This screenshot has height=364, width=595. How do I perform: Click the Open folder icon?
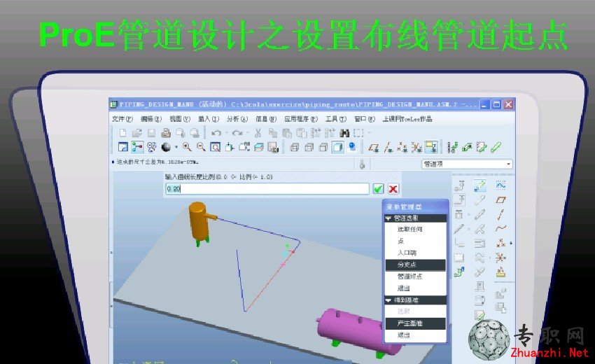pos(136,133)
